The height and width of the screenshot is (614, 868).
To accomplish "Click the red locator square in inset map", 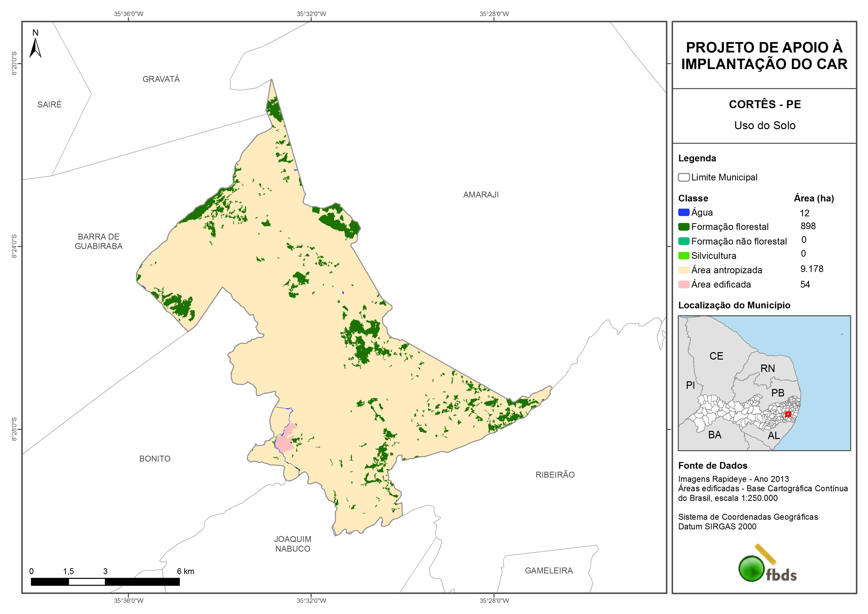I will (788, 414).
